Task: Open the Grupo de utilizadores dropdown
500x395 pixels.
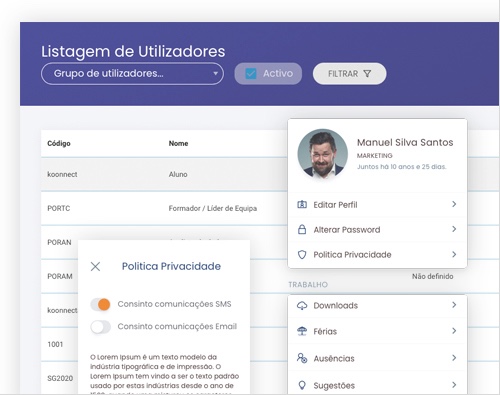Action: tap(132, 74)
